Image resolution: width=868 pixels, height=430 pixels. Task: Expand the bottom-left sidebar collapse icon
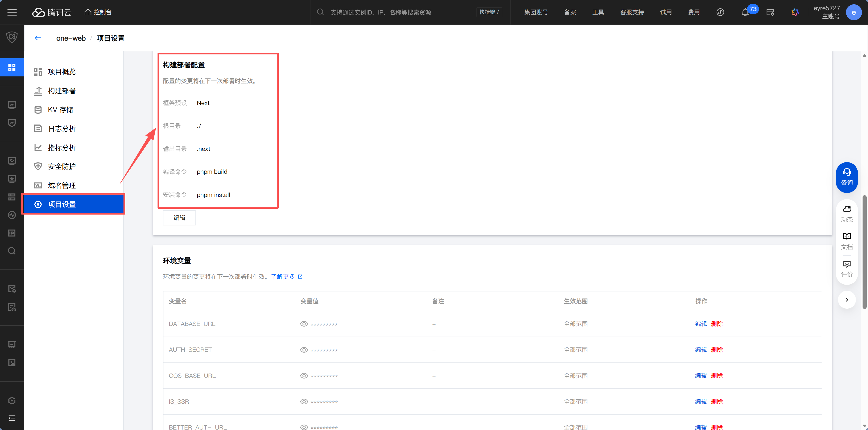pyautogui.click(x=12, y=418)
